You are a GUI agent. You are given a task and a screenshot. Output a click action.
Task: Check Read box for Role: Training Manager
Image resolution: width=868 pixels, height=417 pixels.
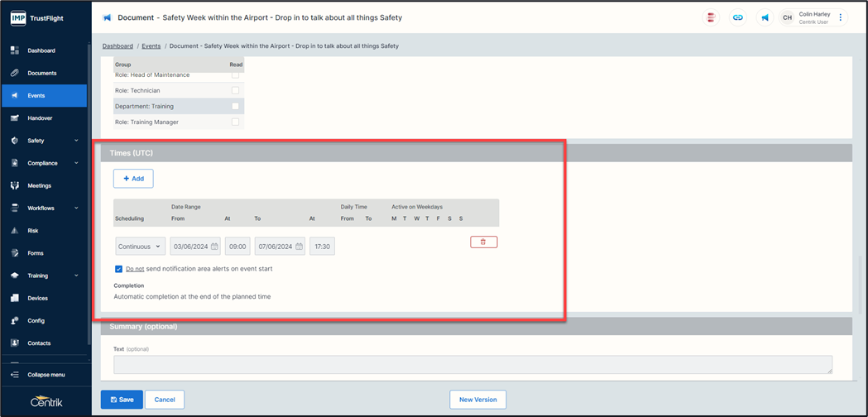[235, 122]
